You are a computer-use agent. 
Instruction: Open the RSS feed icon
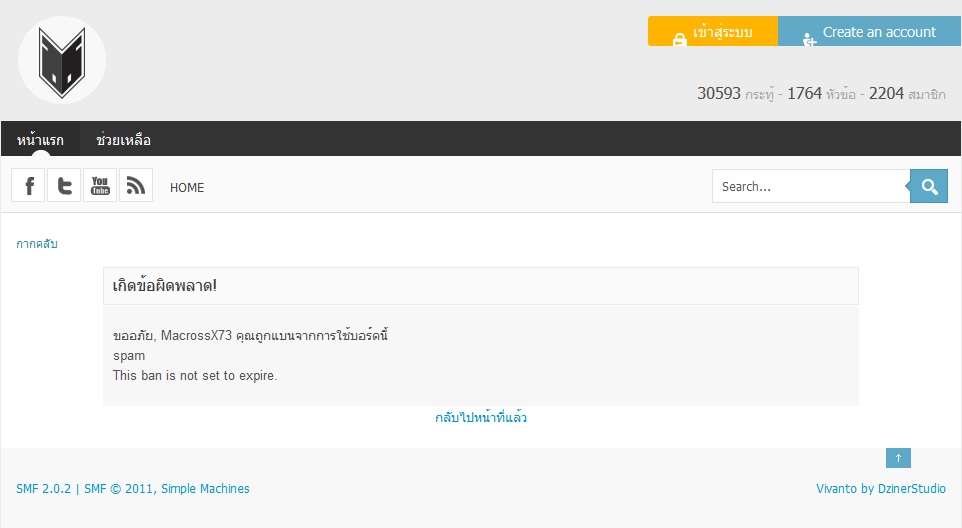(136, 185)
